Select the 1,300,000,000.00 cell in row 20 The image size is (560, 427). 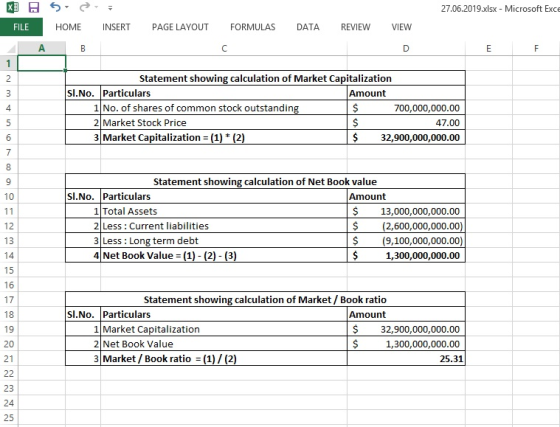click(x=406, y=344)
